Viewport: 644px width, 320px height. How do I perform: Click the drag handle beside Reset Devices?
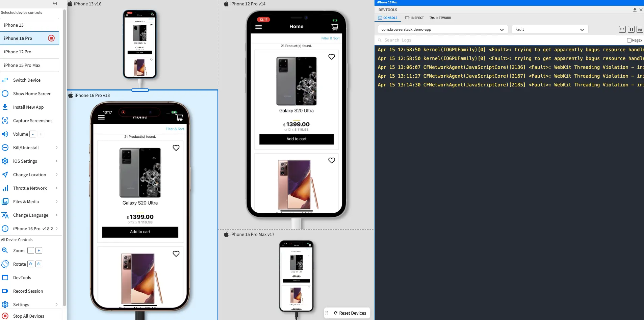(327, 313)
